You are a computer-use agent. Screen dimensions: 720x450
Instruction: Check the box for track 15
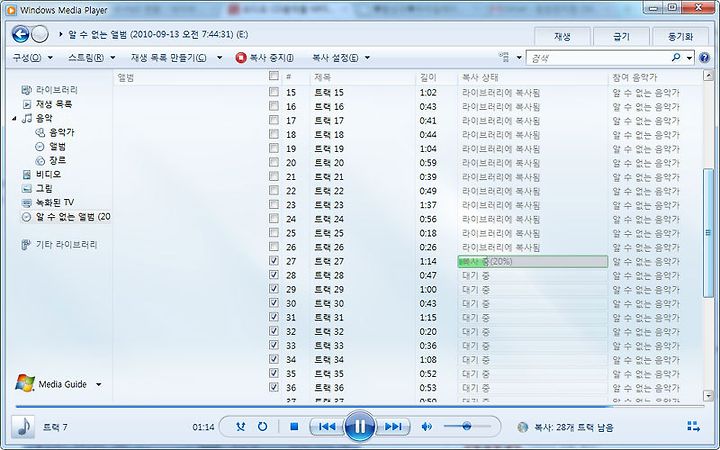tap(274, 92)
